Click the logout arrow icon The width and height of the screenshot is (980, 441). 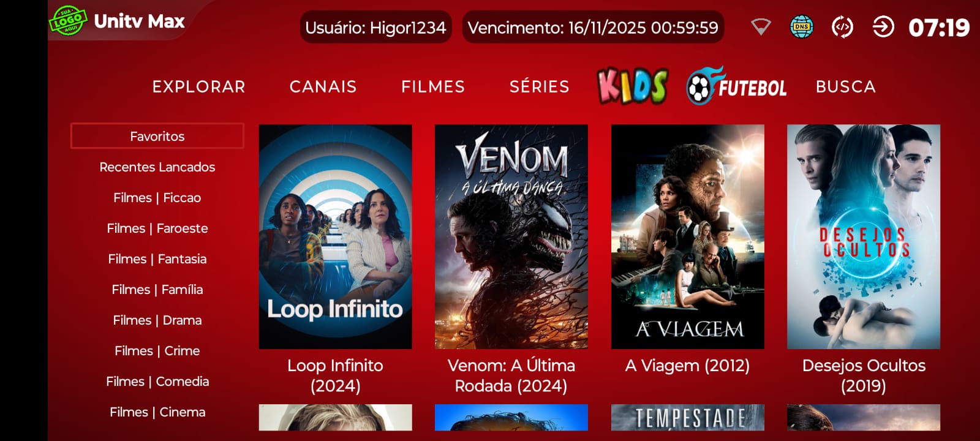[x=883, y=27]
